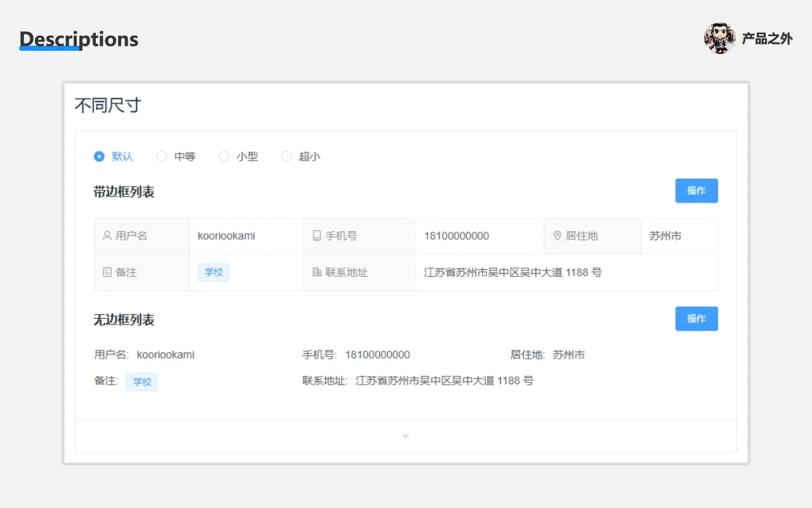812x508 pixels.
Task: Click the 学校 tag in bordered table
Action: coord(213,272)
